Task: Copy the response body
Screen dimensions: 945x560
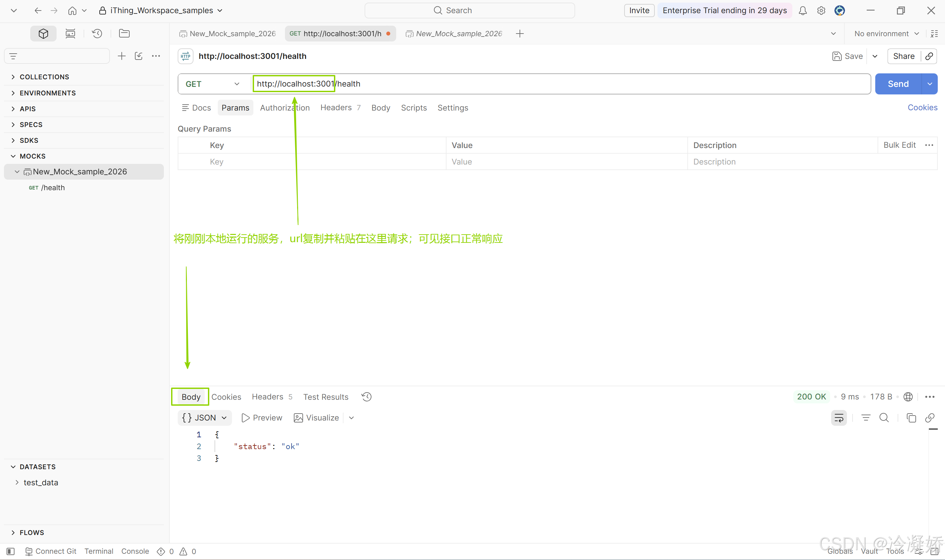Action: pyautogui.click(x=911, y=418)
